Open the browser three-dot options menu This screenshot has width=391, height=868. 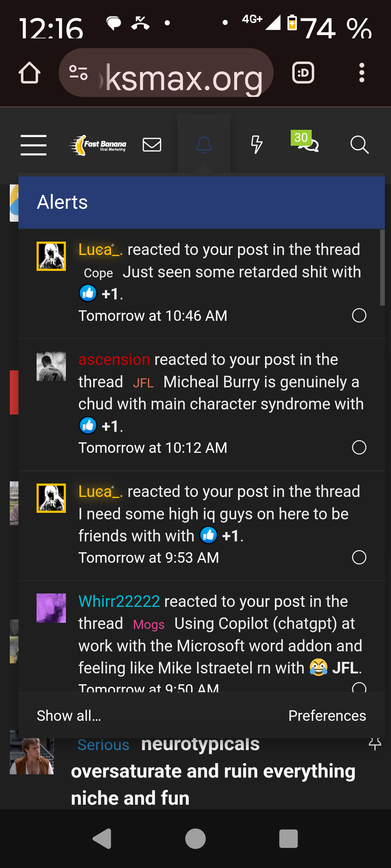(x=362, y=72)
